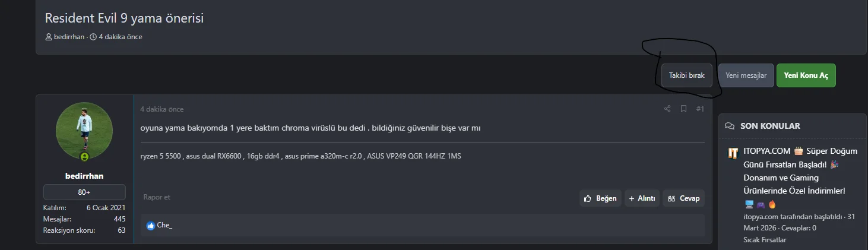Open the #1 post permalink

[x=700, y=109]
